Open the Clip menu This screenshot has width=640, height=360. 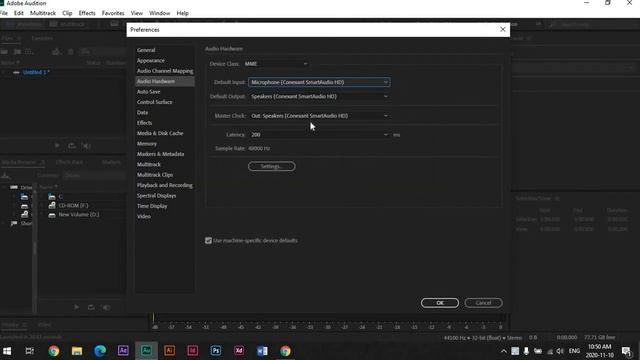tap(67, 13)
